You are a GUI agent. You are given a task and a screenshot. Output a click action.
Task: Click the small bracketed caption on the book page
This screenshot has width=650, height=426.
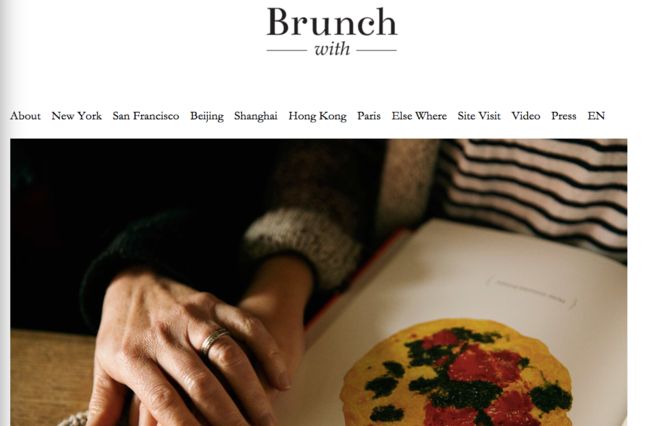532,293
